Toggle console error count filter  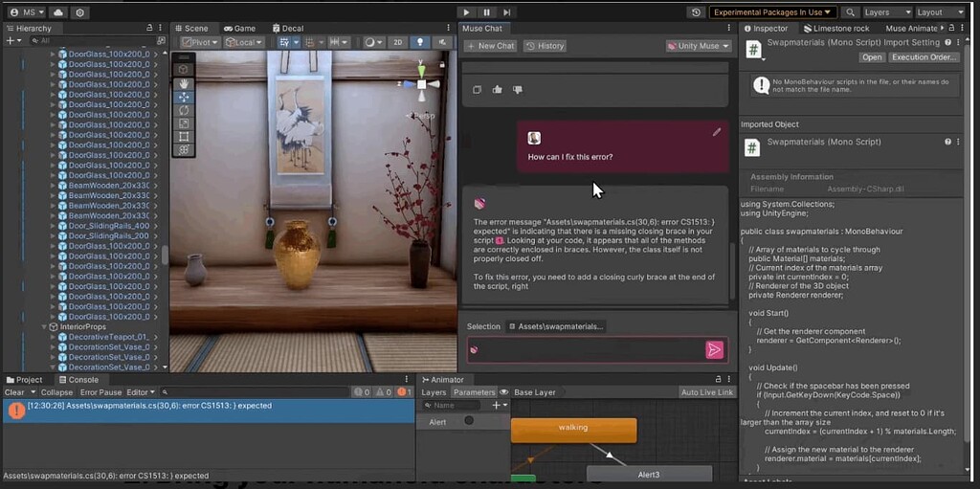tap(405, 392)
